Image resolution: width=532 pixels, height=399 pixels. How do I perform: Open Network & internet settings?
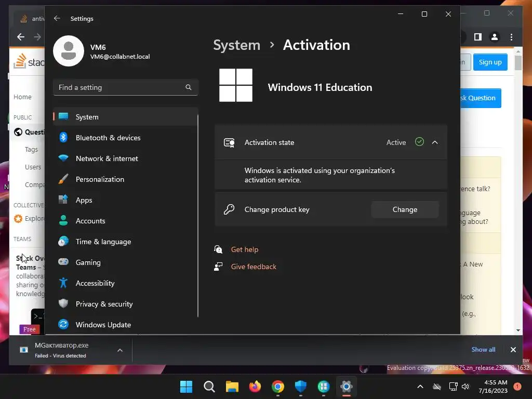pyautogui.click(x=125, y=158)
